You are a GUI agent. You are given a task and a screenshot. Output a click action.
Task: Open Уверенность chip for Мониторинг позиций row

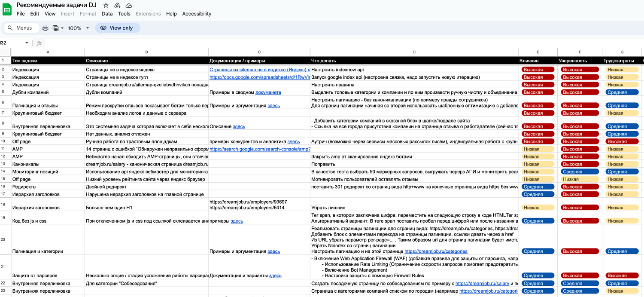point(580,172)
